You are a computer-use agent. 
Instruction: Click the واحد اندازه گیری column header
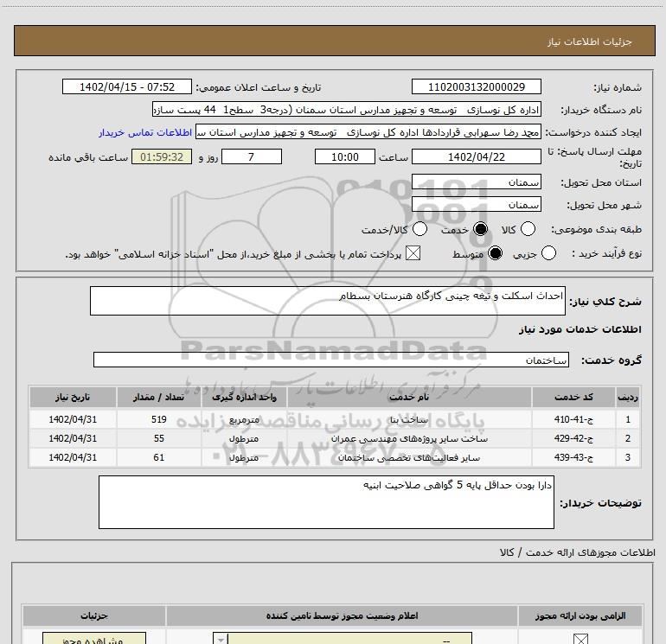(x=244, y=397)
